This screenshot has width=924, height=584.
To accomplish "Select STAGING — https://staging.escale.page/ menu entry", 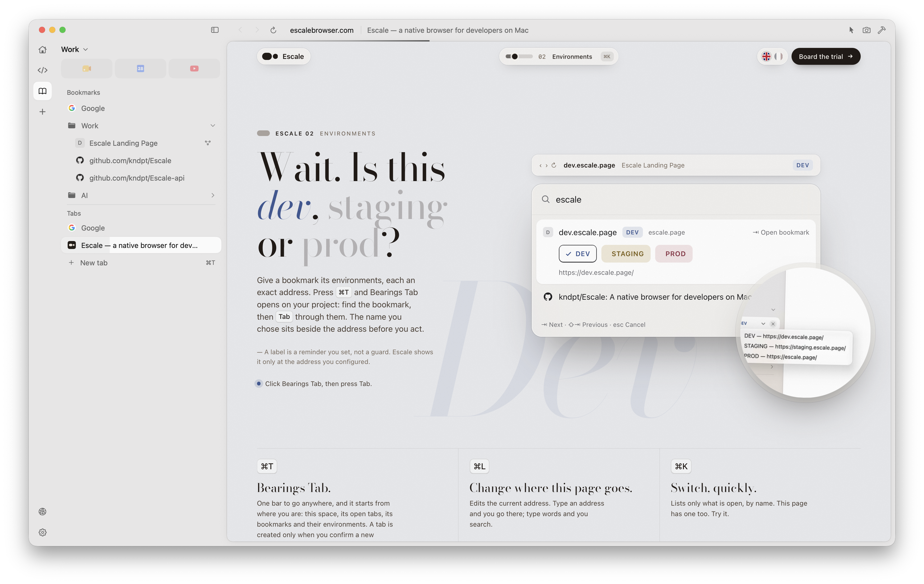I will (x=795, y=347).
